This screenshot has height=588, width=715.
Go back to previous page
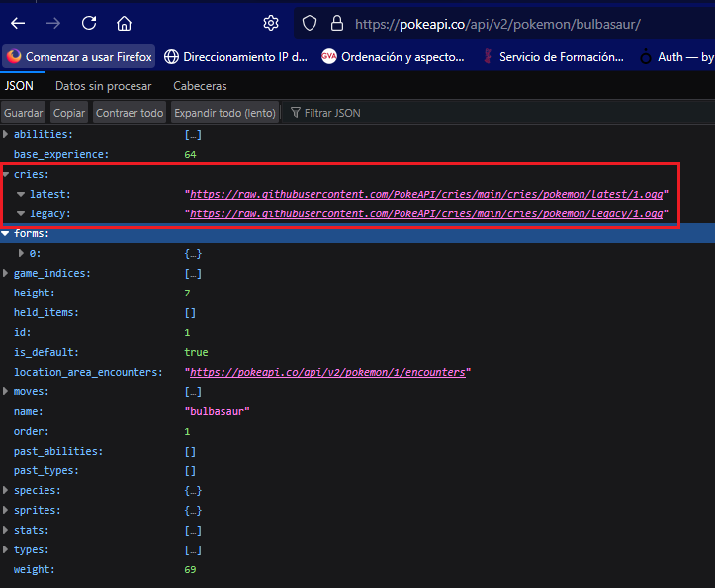pos(18,23)
